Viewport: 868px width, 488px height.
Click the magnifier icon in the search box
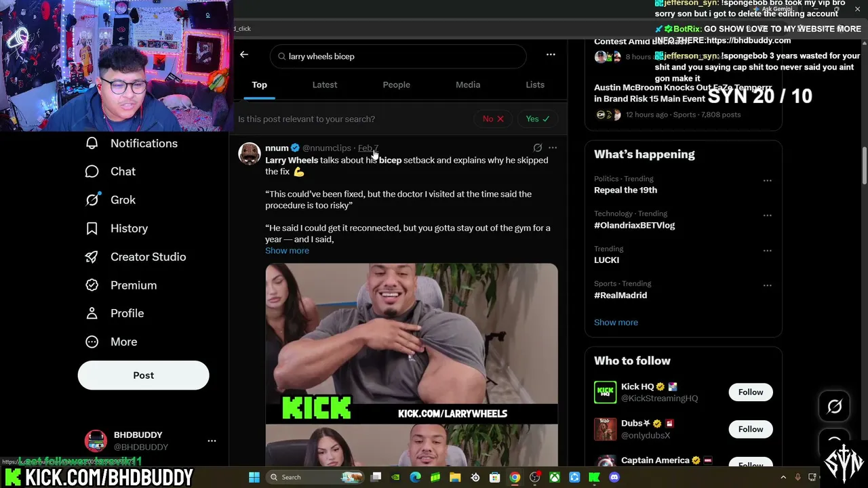[281, 56]
